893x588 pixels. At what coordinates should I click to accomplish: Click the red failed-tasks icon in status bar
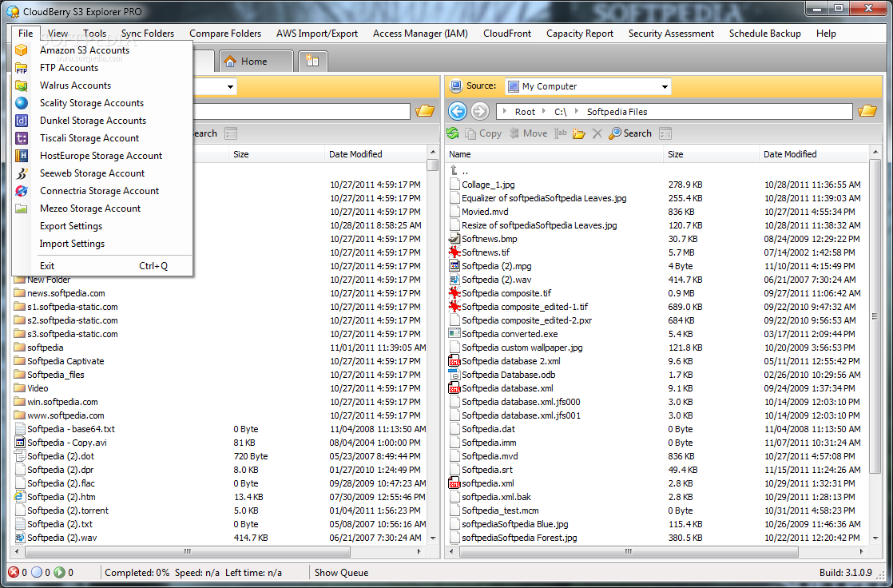point(14,573)
